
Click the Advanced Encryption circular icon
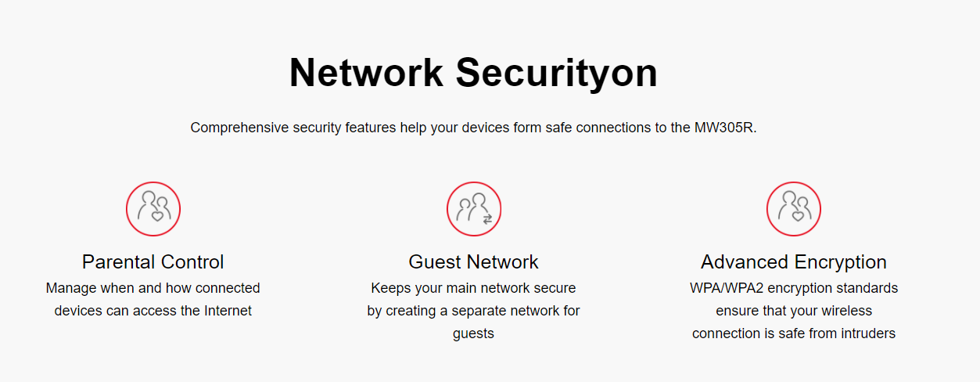[x=794, y=209]
